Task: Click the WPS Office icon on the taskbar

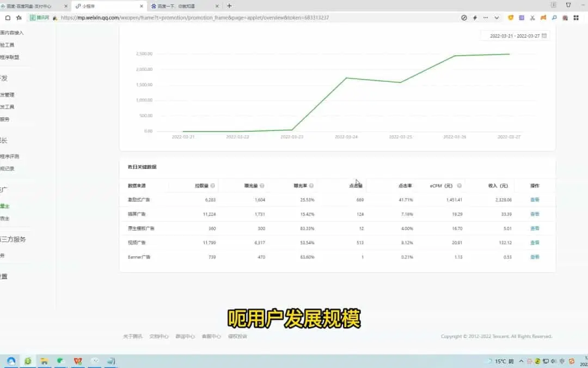Action: point(78,361)
